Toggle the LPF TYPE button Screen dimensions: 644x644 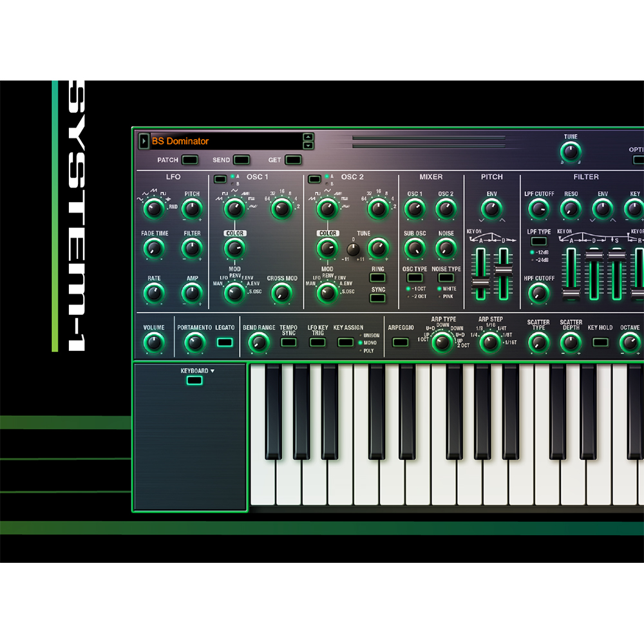pyautogui.click(x=539, y=241)
